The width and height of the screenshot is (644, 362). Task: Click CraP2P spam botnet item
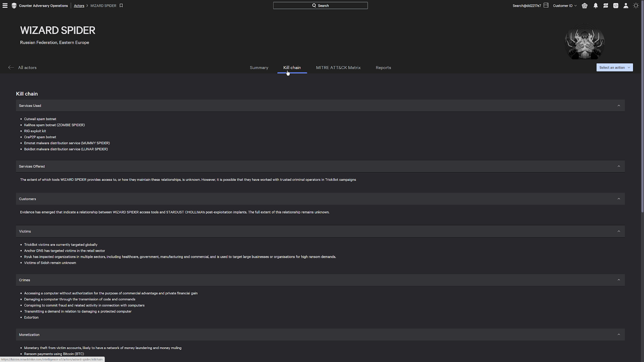pos(40,137)
